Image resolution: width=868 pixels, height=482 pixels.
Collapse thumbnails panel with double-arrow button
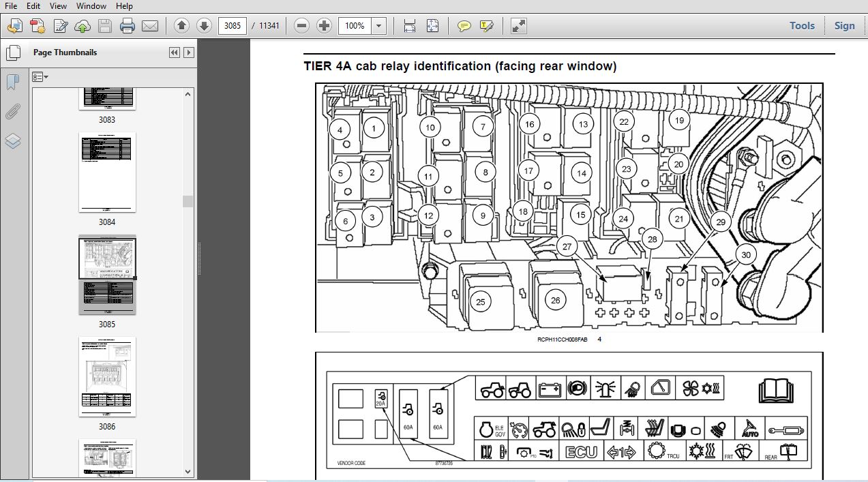[x=175, y=52]
